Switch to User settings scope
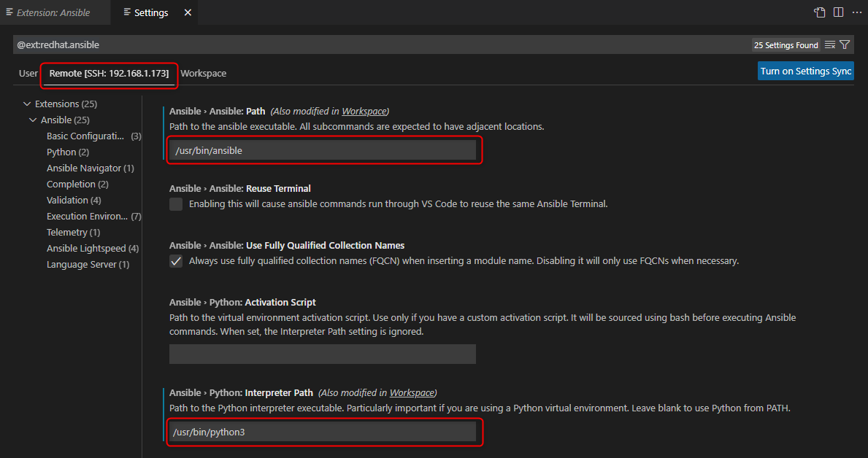Screen dimensions: 868x458 [x=28, y=73]
